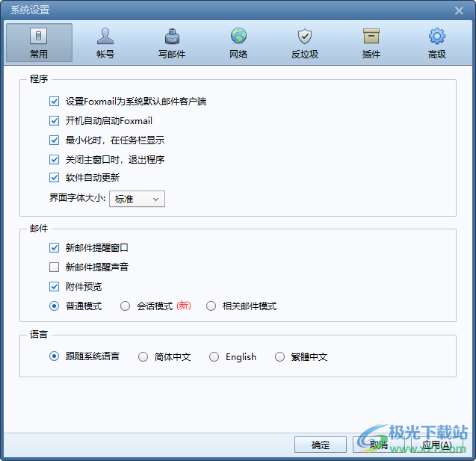Switch to the 插件 plugins tab

tap(371, 43)
